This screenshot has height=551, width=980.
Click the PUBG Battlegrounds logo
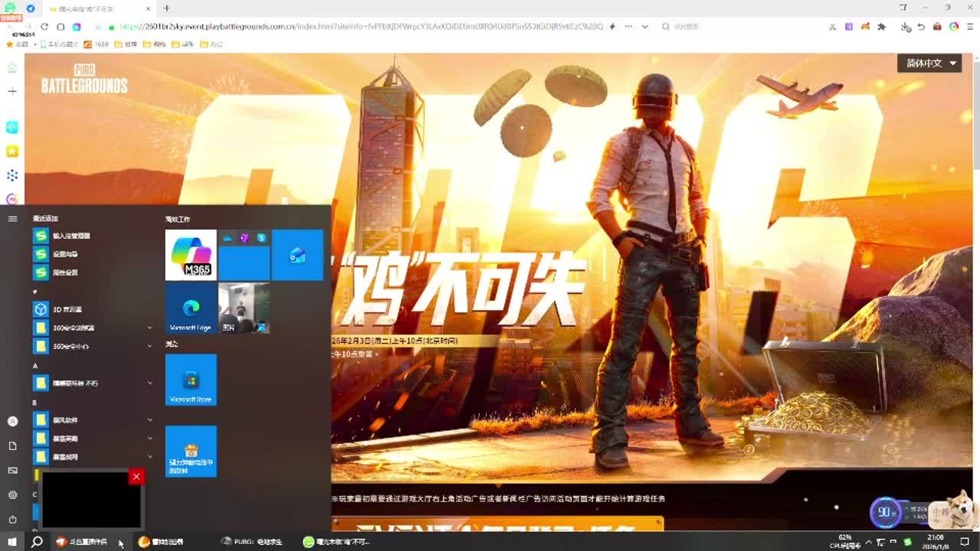84,77
